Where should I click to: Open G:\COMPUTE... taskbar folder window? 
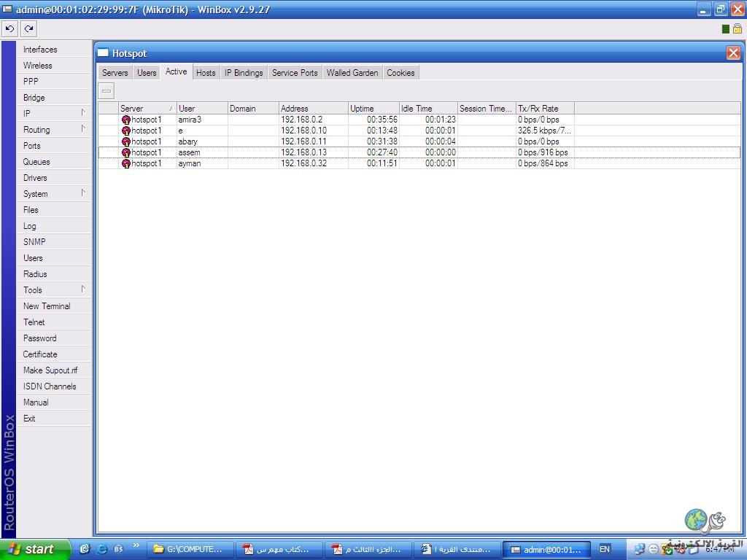(190, 549)
